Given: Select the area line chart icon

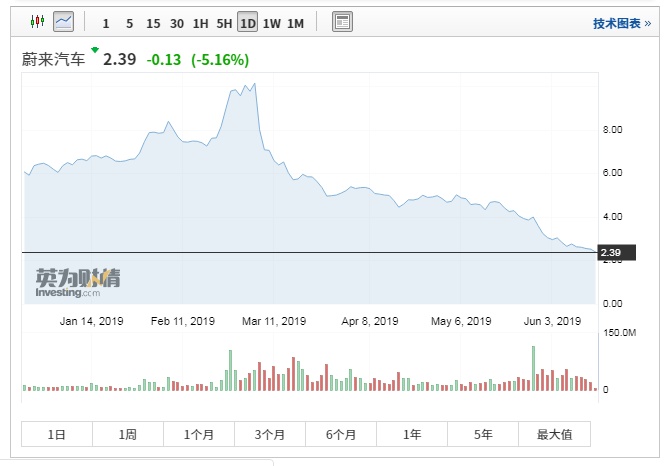Looking at the screenshot, I should 63,21.
